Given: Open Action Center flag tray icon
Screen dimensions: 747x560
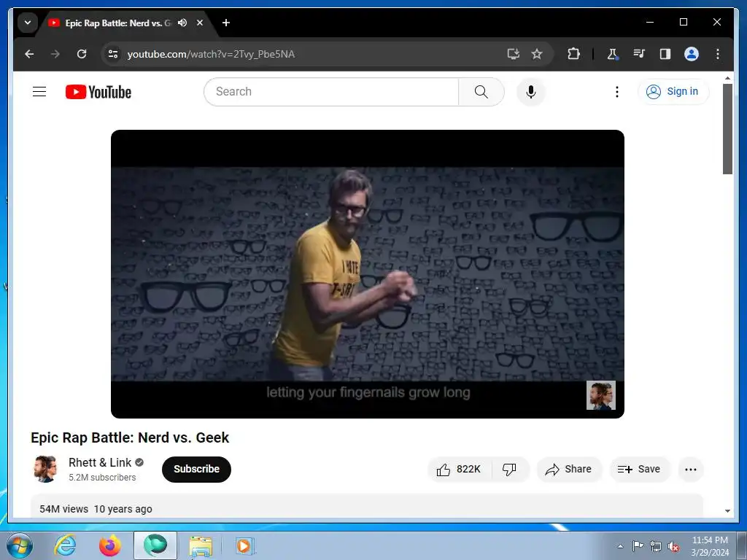Looking at the screenshot, I should [x=638, y=546].
